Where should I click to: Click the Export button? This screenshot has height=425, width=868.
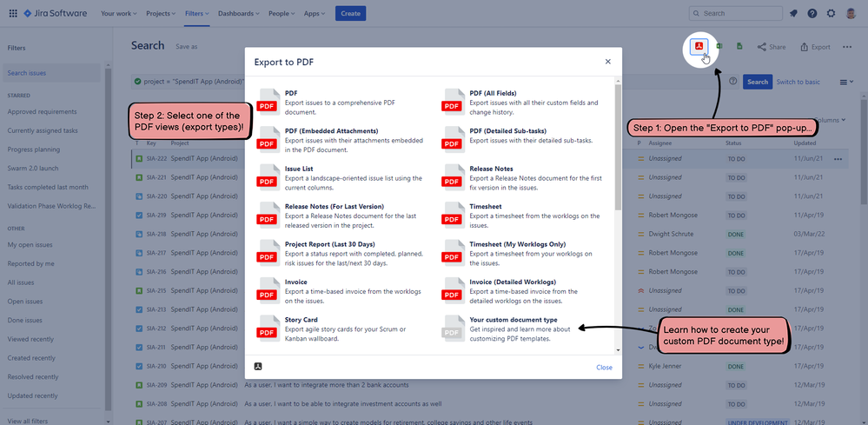tap(815, 47)
